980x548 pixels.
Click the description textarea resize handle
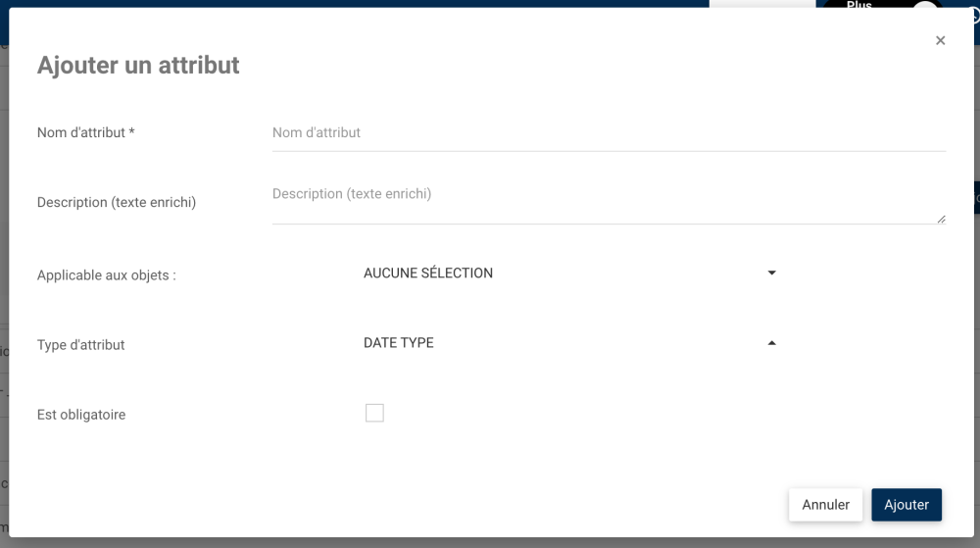(x=941, y=219)
